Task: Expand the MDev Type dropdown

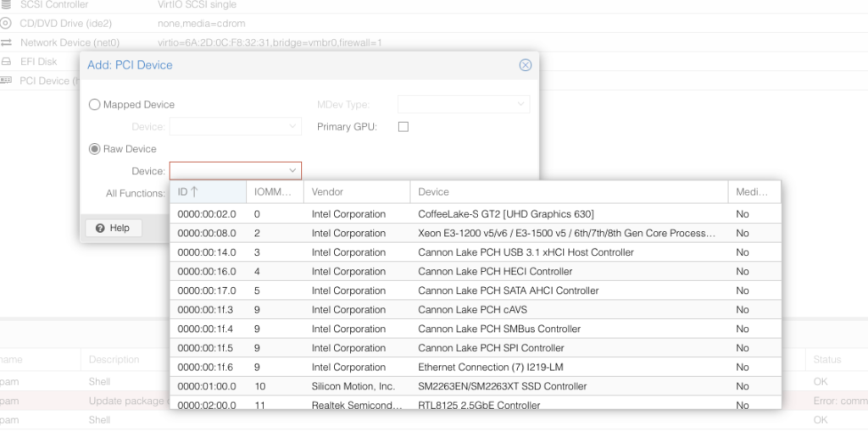Action: [520, 104]
